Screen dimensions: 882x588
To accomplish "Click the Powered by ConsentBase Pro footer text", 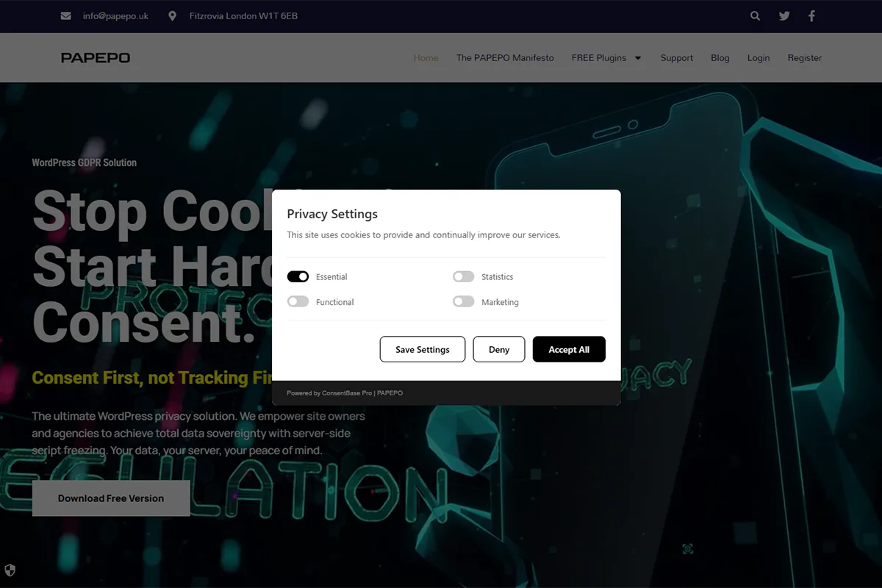I will click(345, 393).
